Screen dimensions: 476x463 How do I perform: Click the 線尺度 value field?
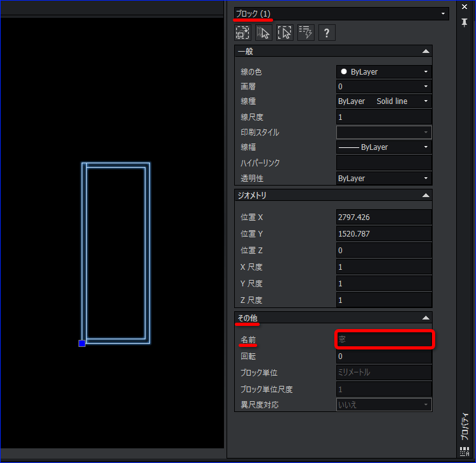pos(383,117)
